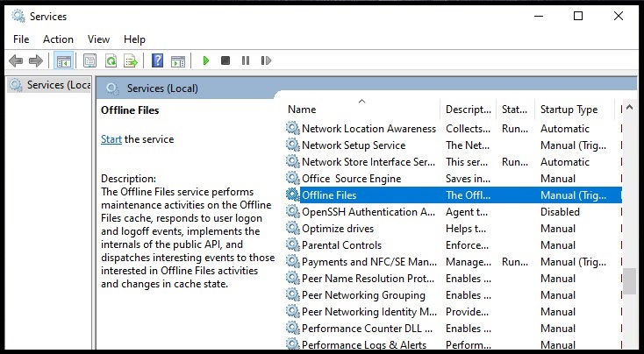Sort by the Name column header
Screen dimensions: 644x354
tap(361, 110)
